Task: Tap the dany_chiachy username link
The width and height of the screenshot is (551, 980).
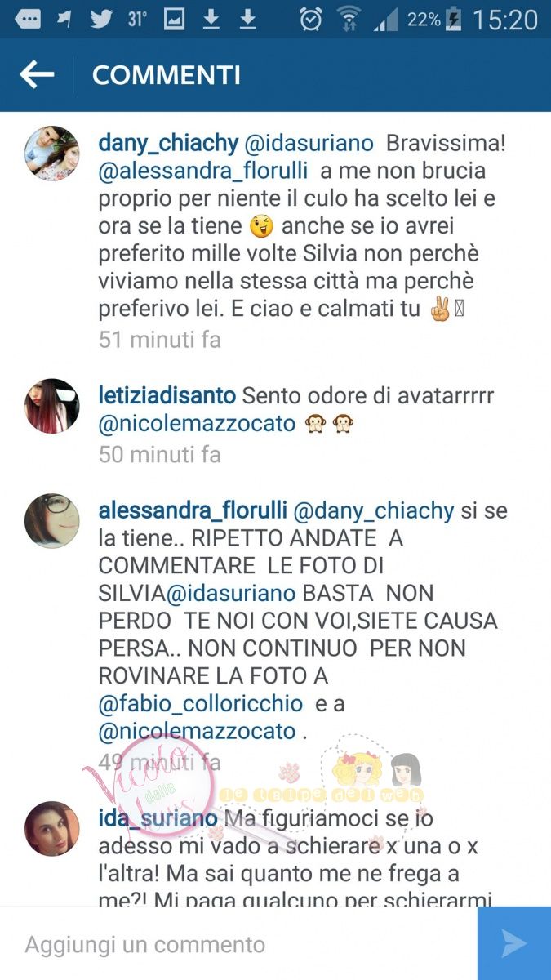Action: 168,144
